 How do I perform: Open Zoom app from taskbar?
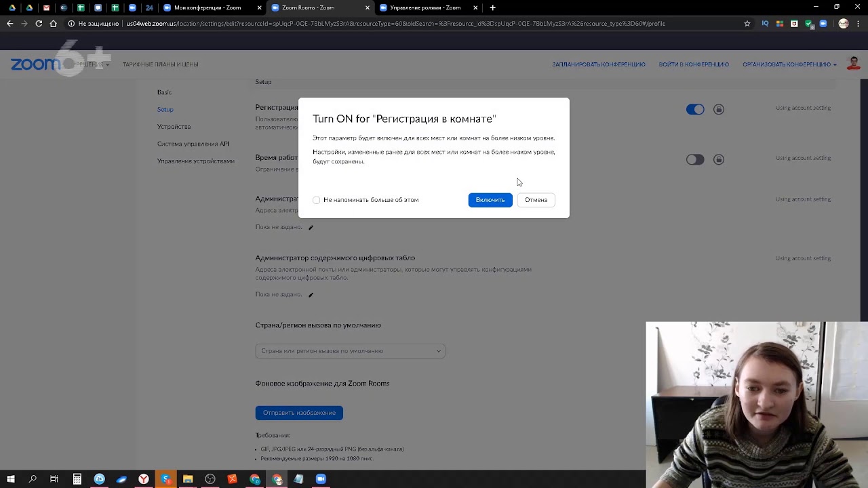[x=321, y=479]
